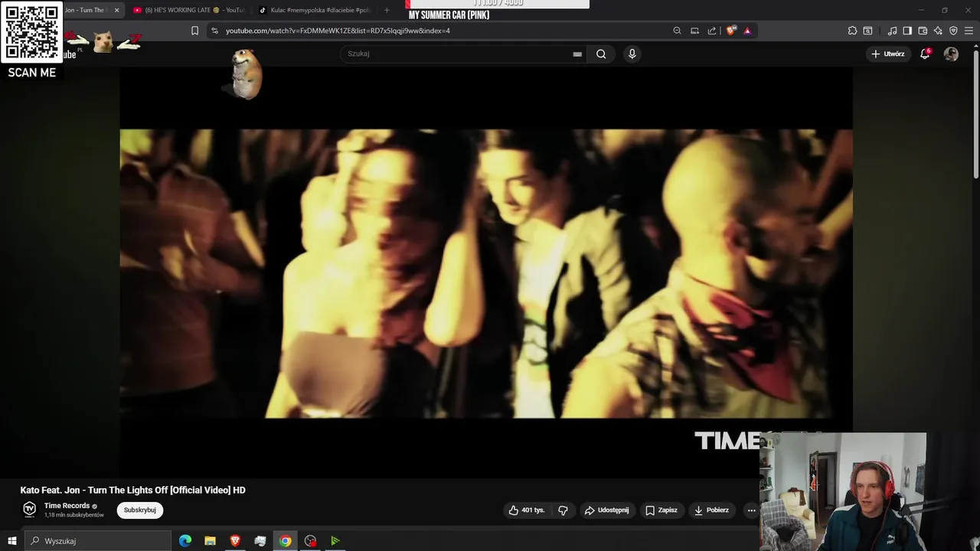Click the video player to pause
The height and width of the screenshot is (551, 980).
pyautogui.click(x=485, y=273)
